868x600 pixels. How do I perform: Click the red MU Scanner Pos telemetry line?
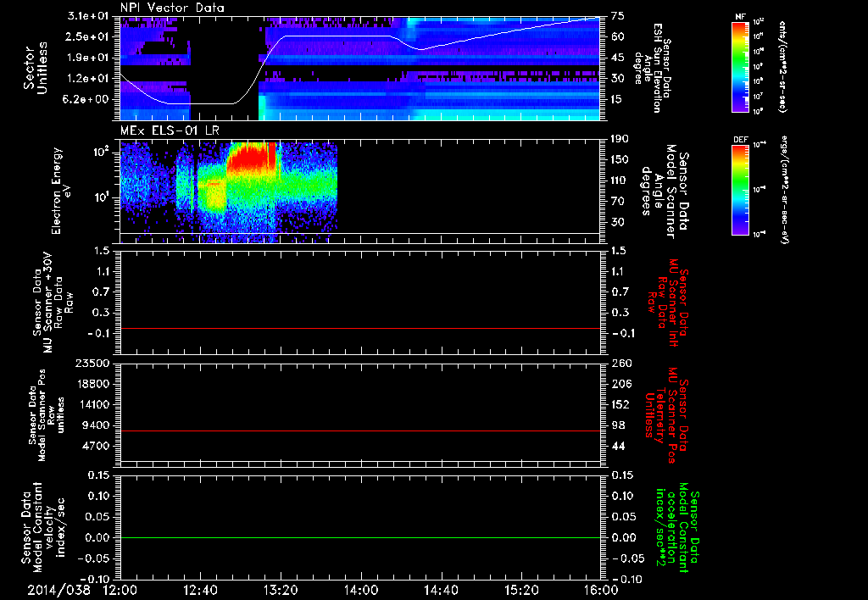[360, 431]
